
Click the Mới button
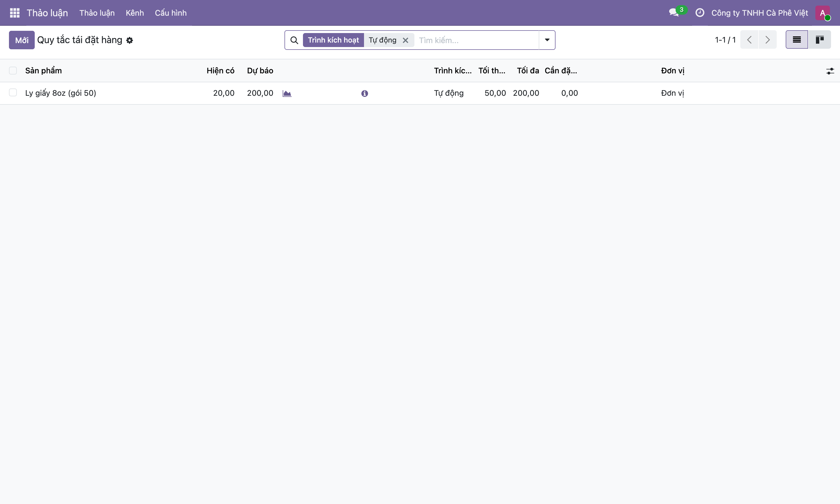[x=22, y=40]
